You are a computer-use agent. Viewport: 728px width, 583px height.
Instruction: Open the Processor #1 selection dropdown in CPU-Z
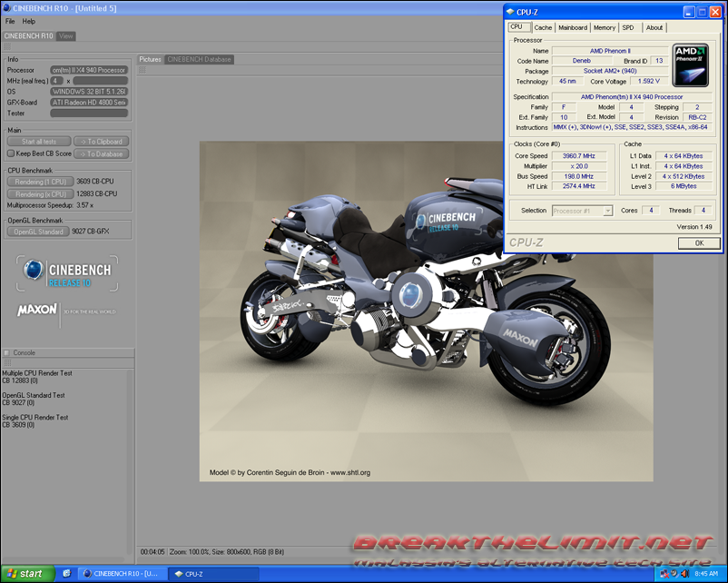click(x=582, y=211)
